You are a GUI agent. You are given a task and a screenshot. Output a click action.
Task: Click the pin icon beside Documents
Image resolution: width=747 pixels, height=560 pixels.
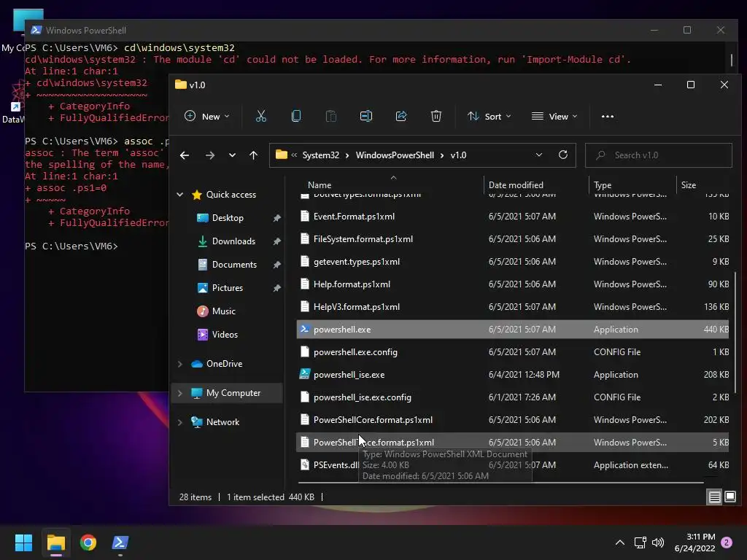point(276,265)
